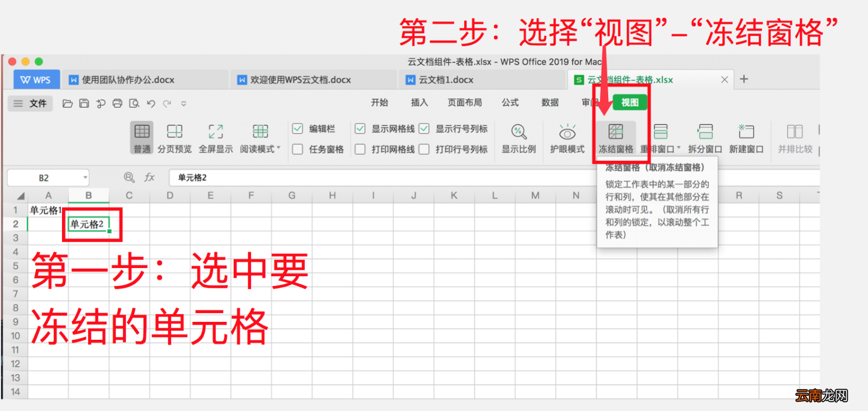The image size is (868, 411).
Task: Open 重排窗口 arrange windows dropdown
Action: pos(660,138)
